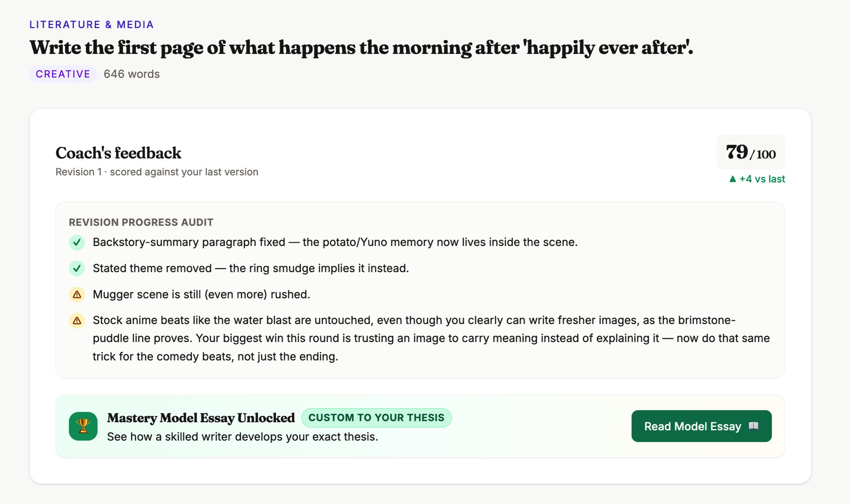The width and height of the screenshot is (850, 504).
Task: Click the green trophy icon
Action: click(83, 426)
